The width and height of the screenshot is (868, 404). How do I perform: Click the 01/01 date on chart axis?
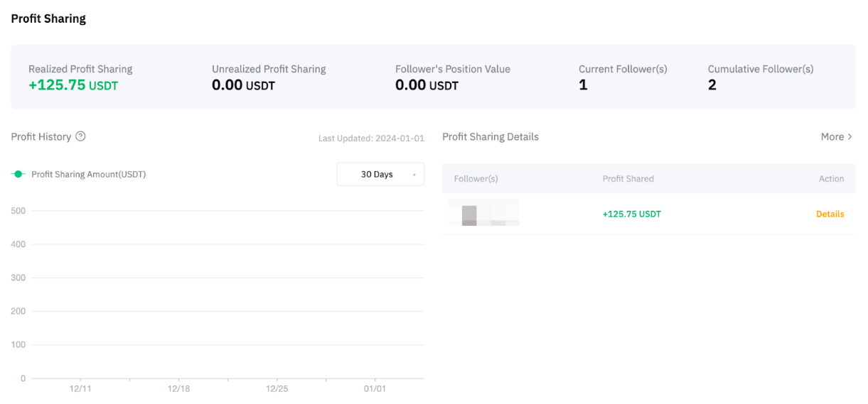pyautogui.click(x=375, y=389)
